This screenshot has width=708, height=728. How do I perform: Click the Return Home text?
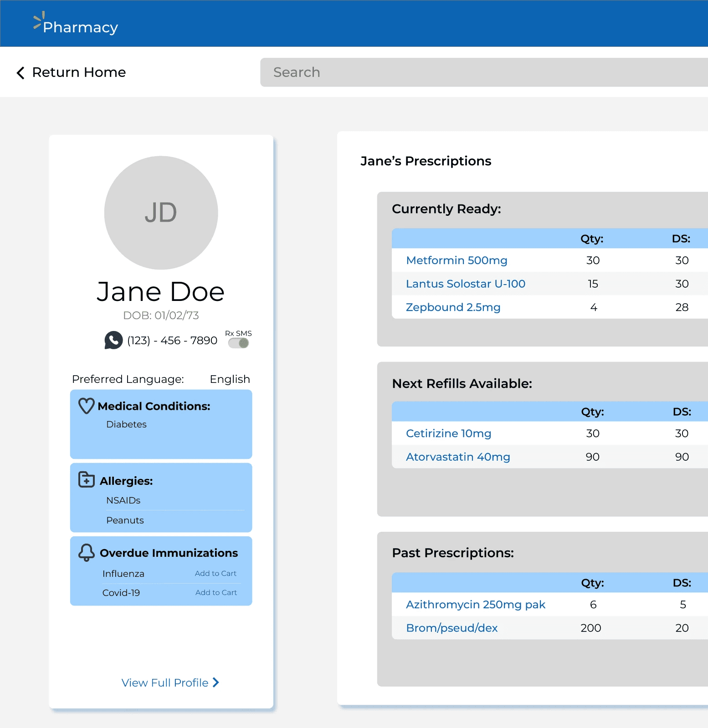pyautogui.click(x=79, y=72)
